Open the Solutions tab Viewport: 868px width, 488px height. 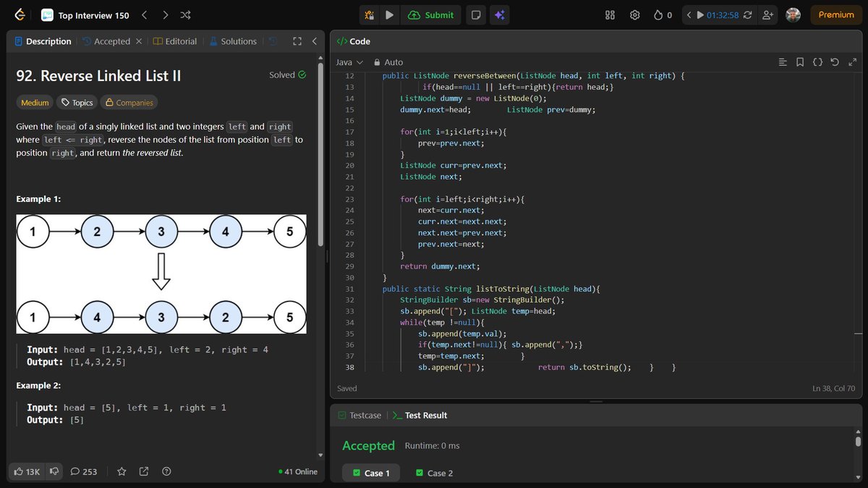233,41
